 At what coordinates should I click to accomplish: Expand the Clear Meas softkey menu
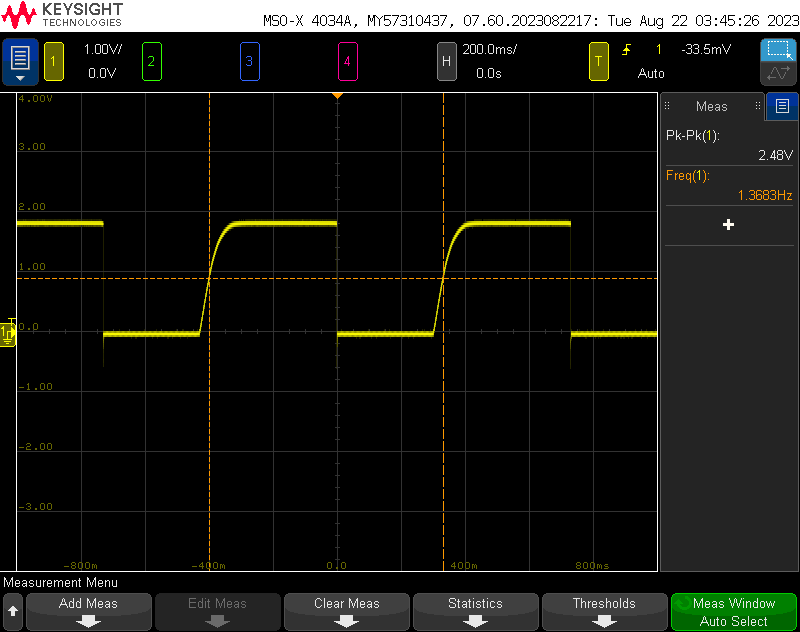(x=347, y=611)
